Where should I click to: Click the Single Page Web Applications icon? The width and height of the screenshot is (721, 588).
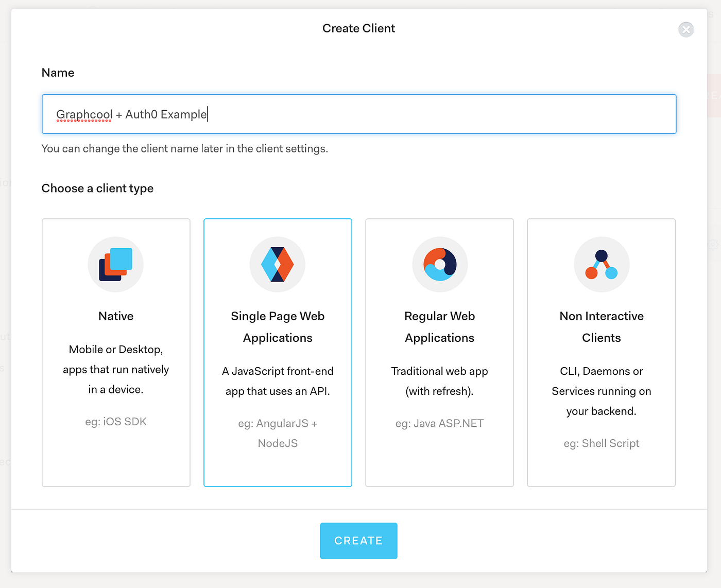click(278, 264)
